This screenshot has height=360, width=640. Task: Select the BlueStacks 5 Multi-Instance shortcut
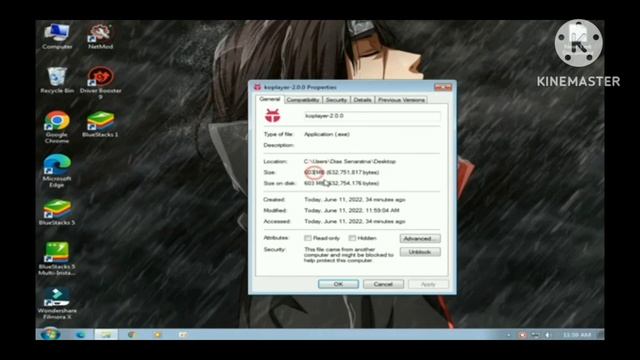coord(57,259)
